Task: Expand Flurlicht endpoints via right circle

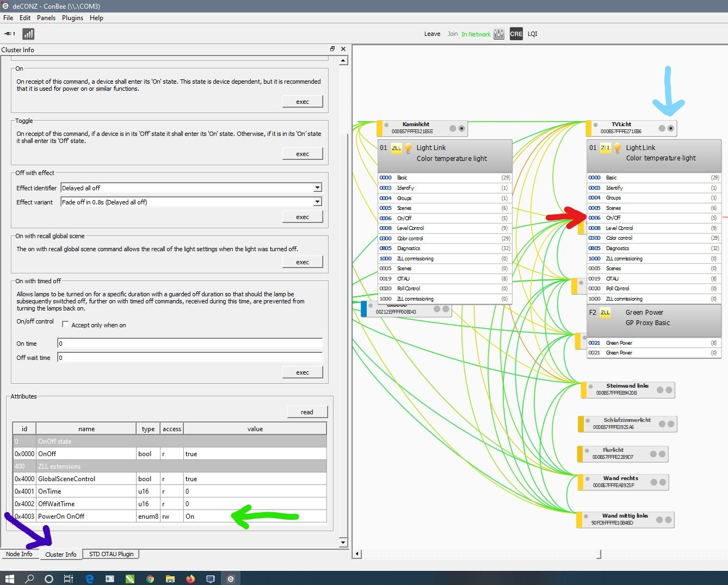Action: [x=662, y=454]
